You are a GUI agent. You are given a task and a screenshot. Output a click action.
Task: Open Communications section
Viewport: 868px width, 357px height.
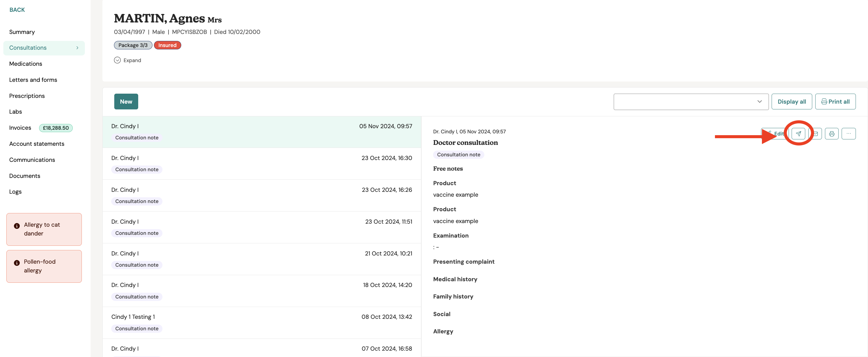(x=32, y=160)
